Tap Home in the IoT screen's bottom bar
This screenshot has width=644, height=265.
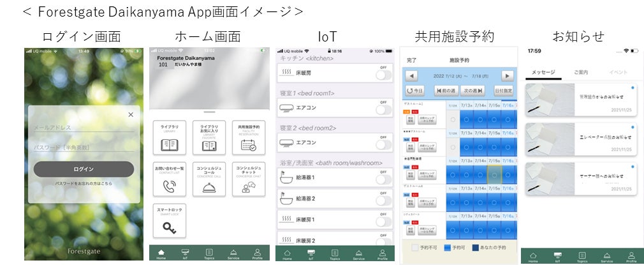287,255
